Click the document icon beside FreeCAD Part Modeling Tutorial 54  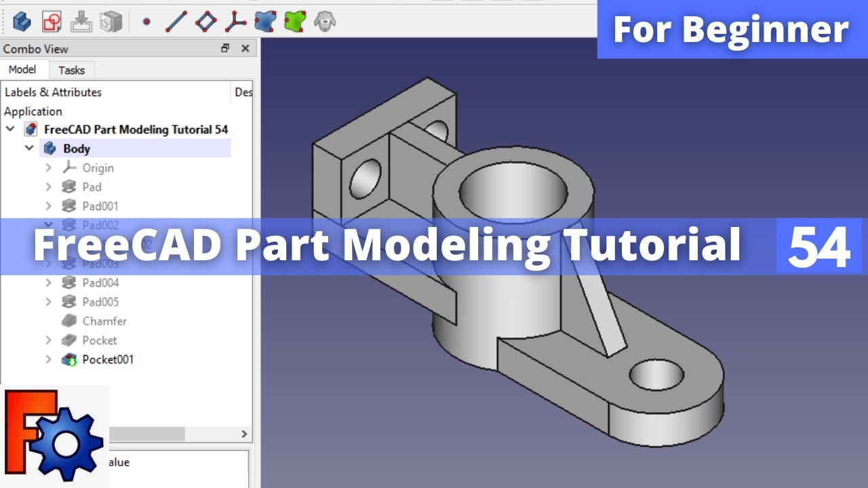pos(31,129)
